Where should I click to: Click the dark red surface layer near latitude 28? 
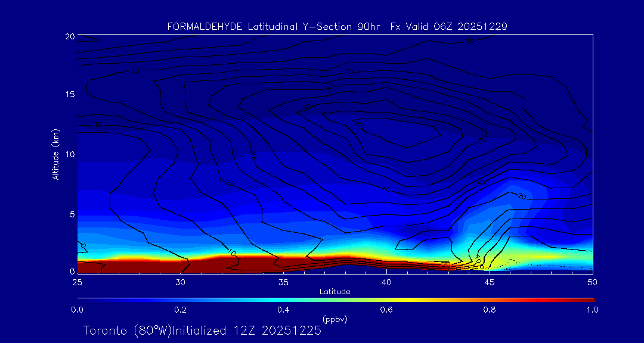click(139, 267)
